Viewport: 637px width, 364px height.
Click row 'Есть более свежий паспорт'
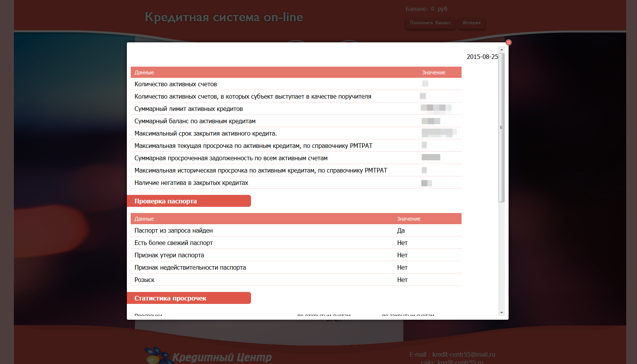click(296, 243)
